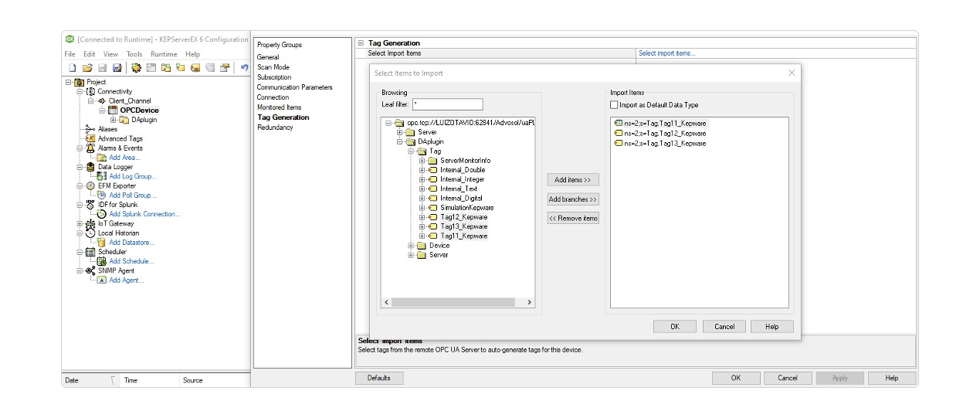Open the Runtime menu

point(164,54)
